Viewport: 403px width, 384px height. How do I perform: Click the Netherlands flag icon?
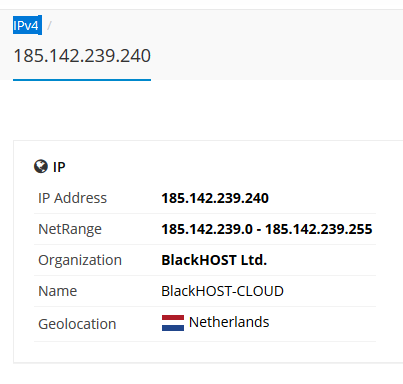click(173, 323)
